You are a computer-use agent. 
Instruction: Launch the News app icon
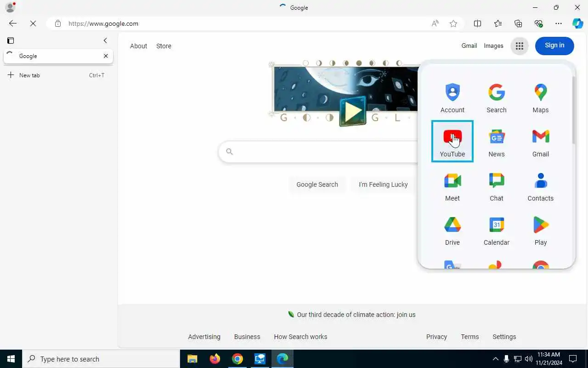[497, 142]
